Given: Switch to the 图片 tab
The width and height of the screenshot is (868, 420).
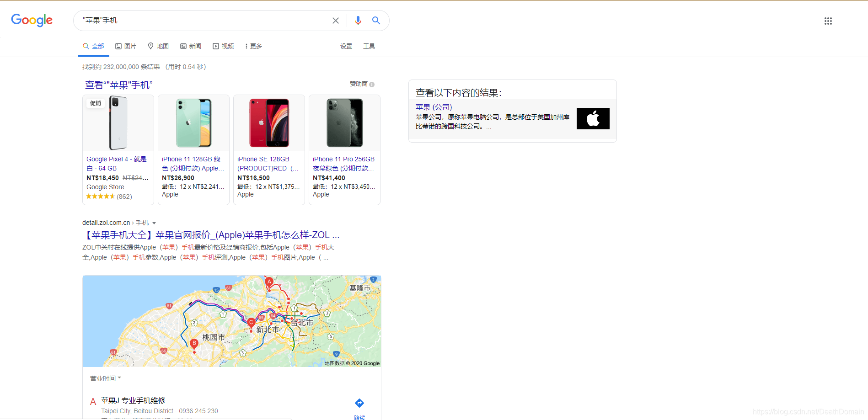Looking at the screenshot, I should (x=126, y=46).
